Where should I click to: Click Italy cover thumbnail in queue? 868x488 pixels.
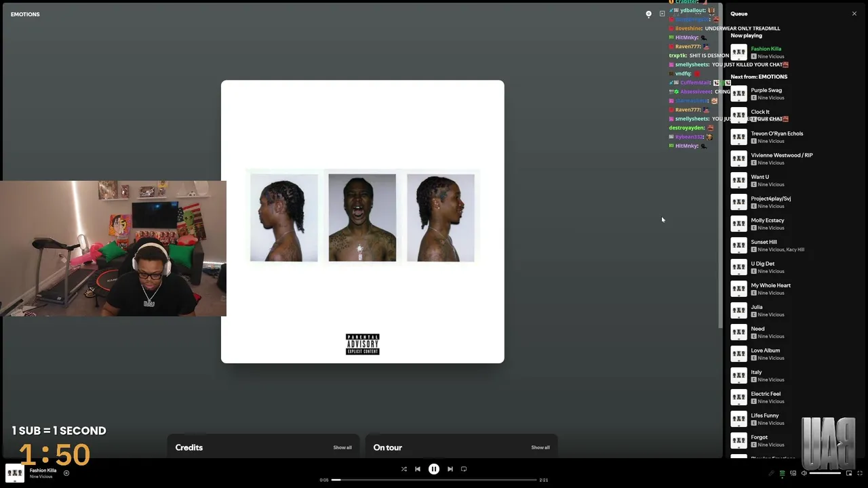[x=738, y=375]
